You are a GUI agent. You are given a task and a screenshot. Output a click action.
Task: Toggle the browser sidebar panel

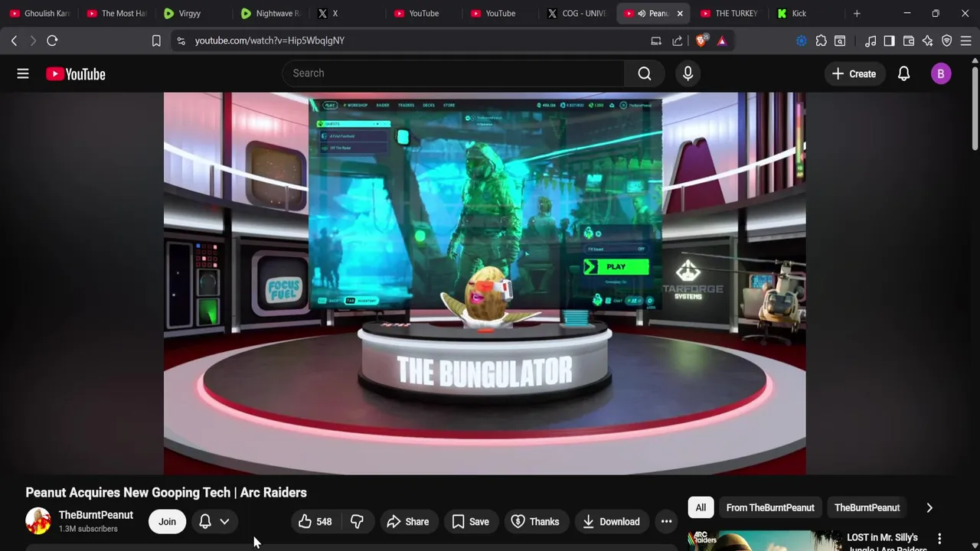tap(889, 41)
